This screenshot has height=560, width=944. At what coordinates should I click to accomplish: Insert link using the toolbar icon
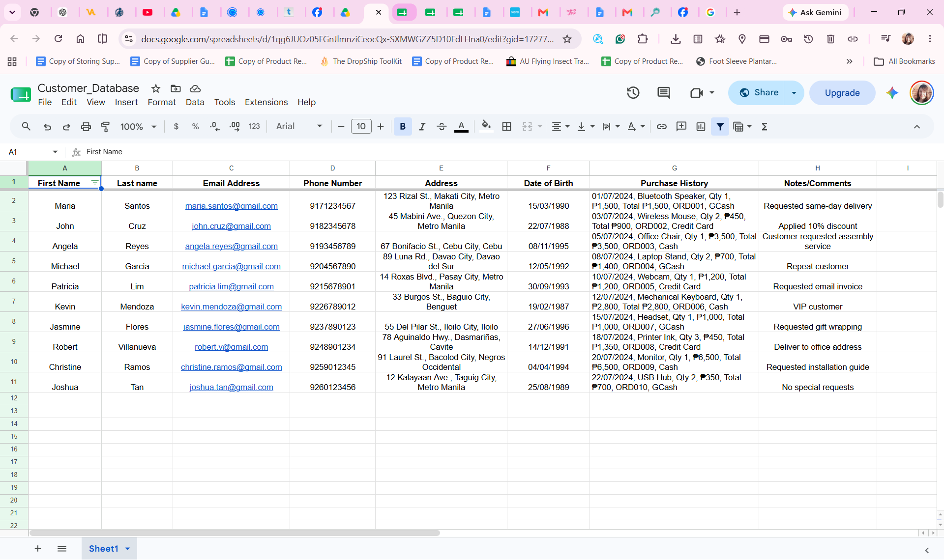pyautogui.click(x=662, y=127)
